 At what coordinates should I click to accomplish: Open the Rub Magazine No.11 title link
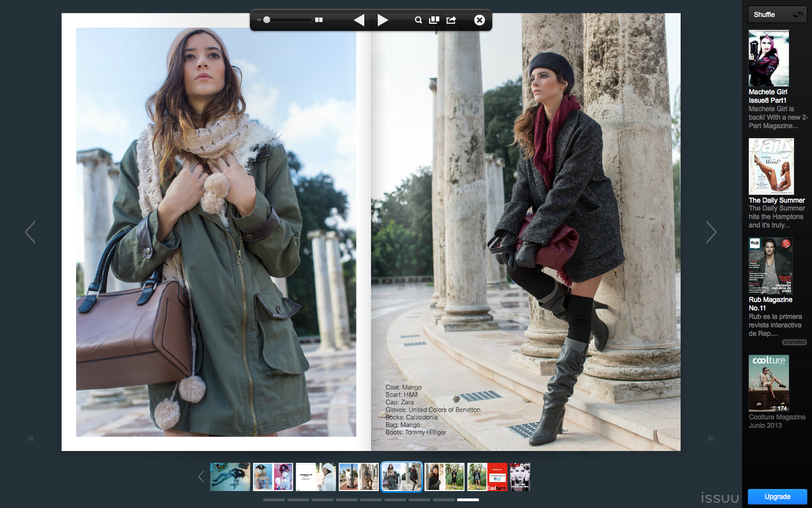pyautogui.click(x=770, y=304)
